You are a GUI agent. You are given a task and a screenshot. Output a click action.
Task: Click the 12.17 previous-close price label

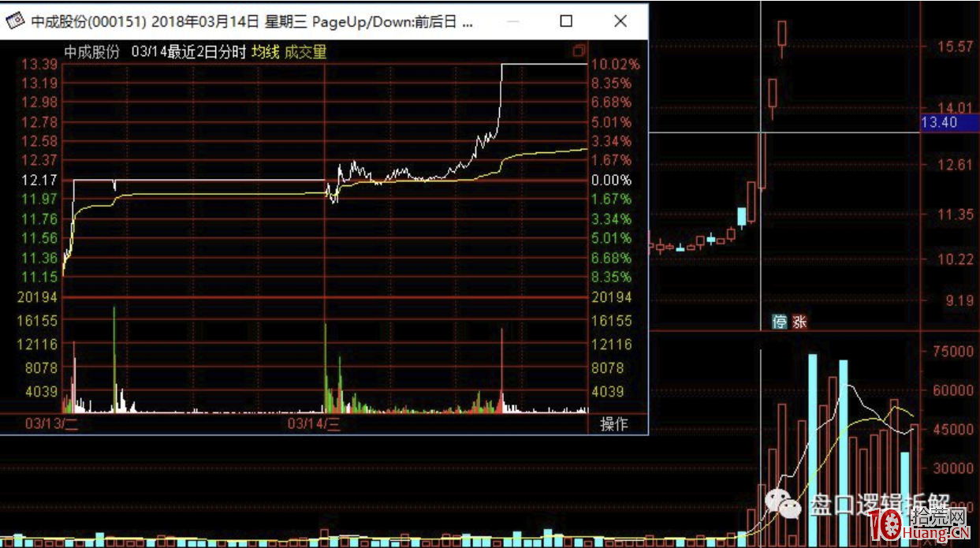39,181
